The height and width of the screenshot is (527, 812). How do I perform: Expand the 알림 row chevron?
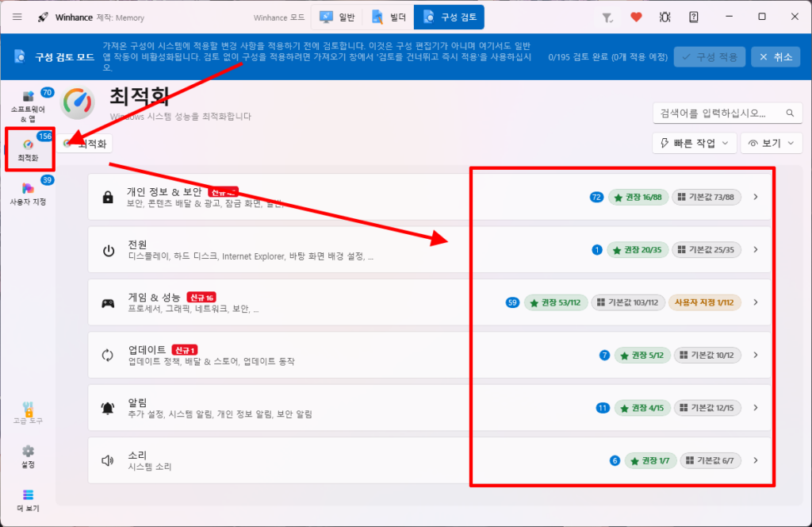tap(756, 408)
